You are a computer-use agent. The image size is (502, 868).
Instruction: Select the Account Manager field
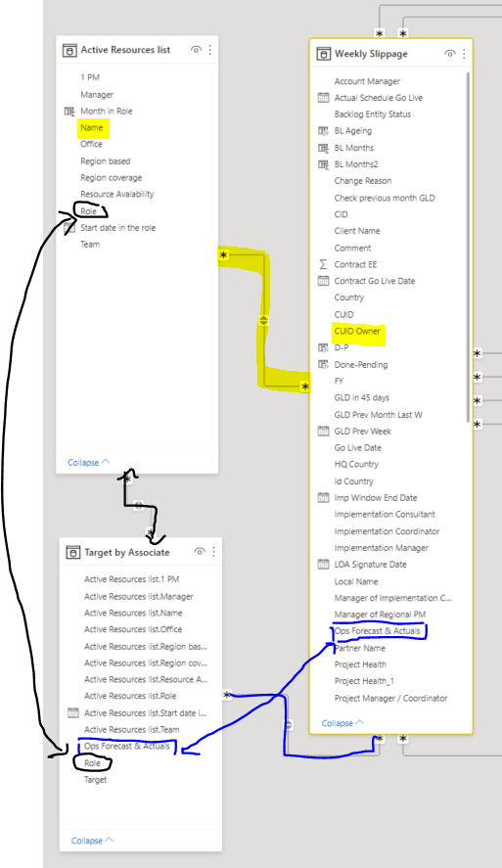367,81
